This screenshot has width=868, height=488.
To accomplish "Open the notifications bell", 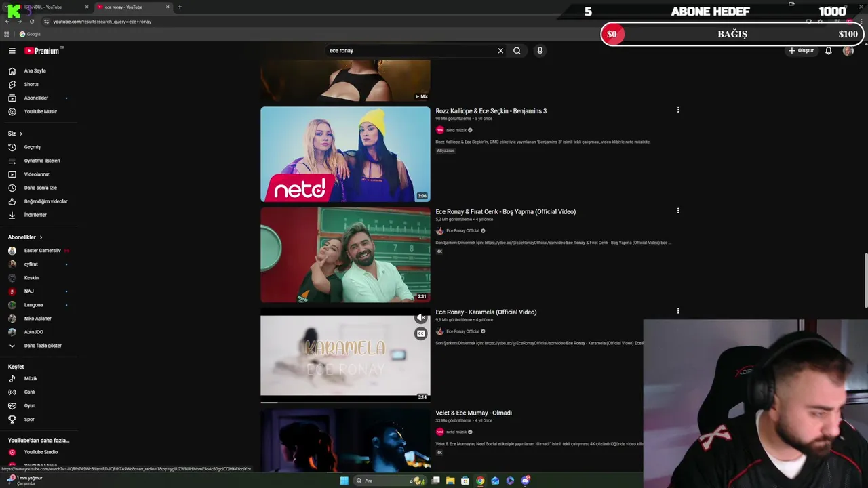I will pyautogui.click(x=828, y=51).
